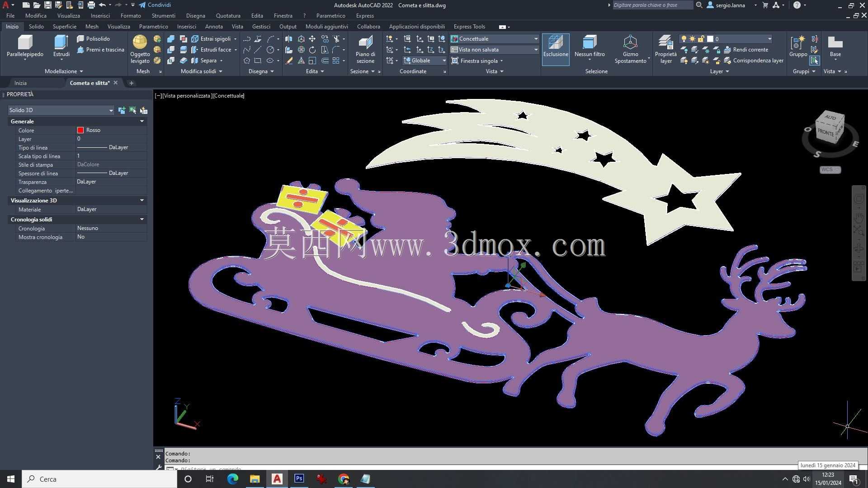
Task: Toggle the Esclusione culling button
Action: [556, 49]
